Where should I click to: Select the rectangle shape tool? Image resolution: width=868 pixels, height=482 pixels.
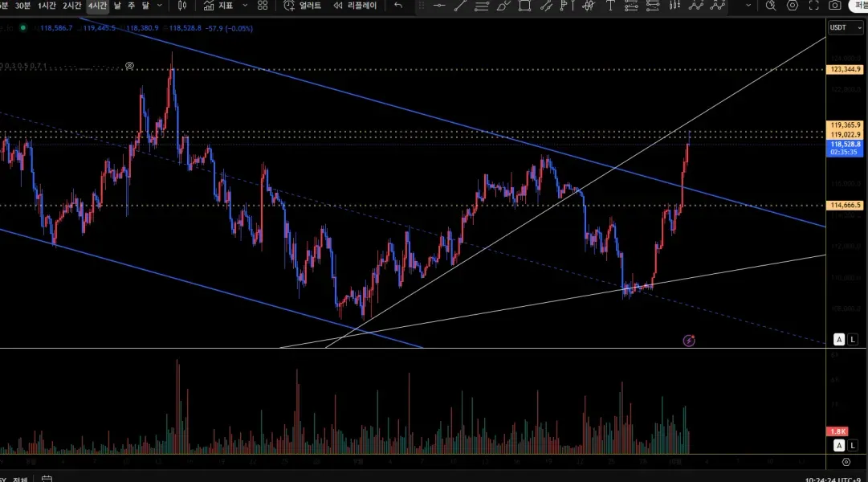click(524, 6)
